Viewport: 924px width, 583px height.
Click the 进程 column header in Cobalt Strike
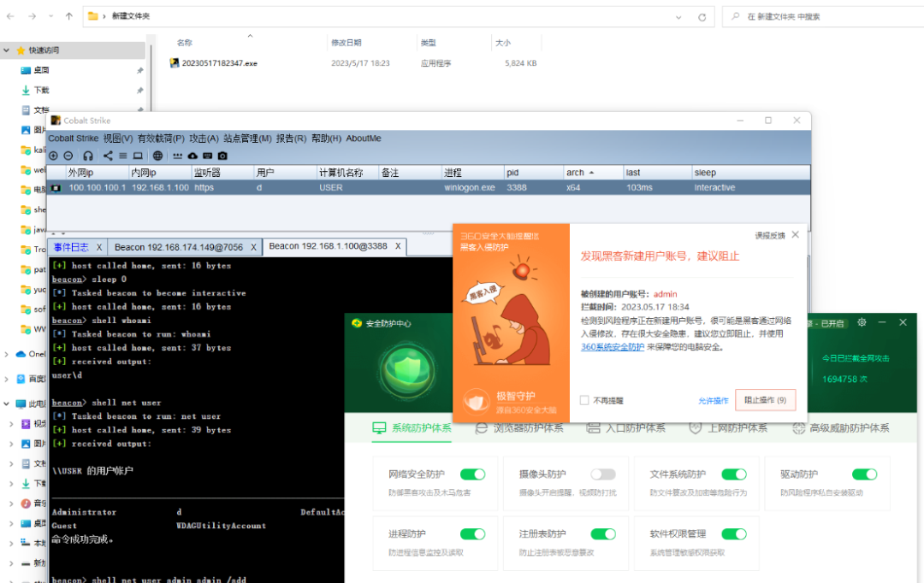point(453,173)
